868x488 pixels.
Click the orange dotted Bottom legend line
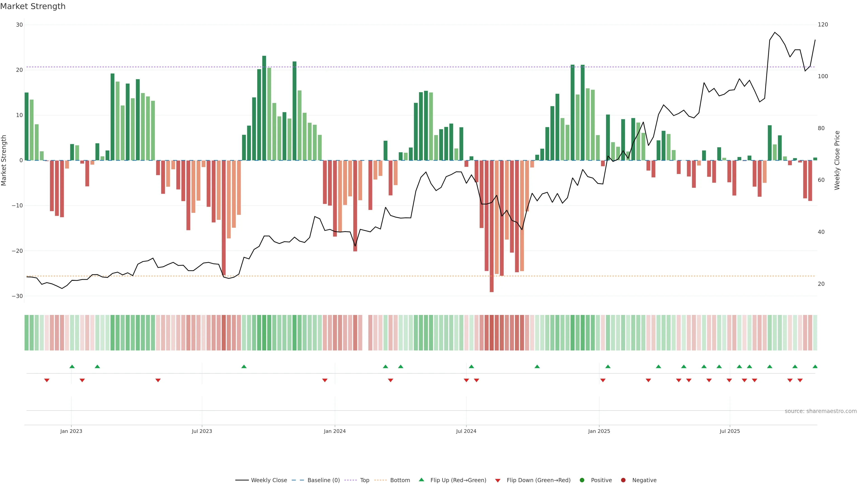click(380, 480)
